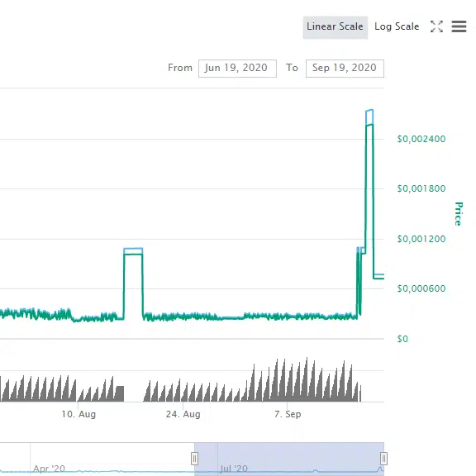Select the $0 price axis label
This screenshot has height=476, width=476.
point(402,339)
